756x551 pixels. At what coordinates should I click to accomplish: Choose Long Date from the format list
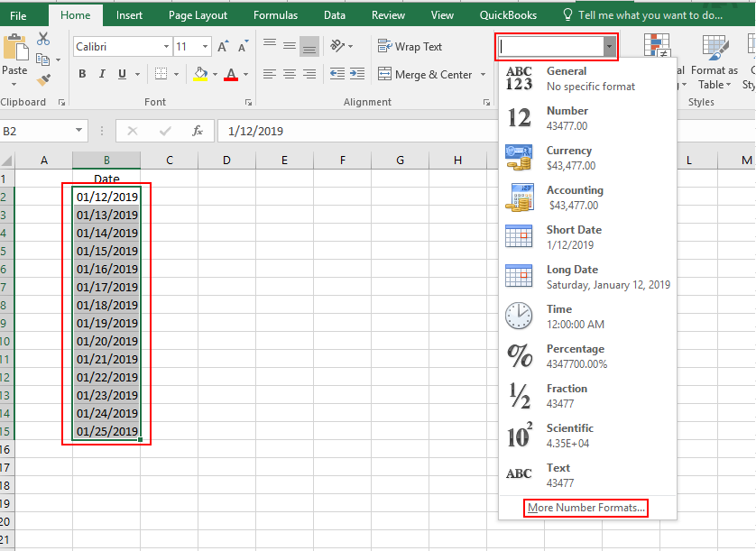coord(586,277)
